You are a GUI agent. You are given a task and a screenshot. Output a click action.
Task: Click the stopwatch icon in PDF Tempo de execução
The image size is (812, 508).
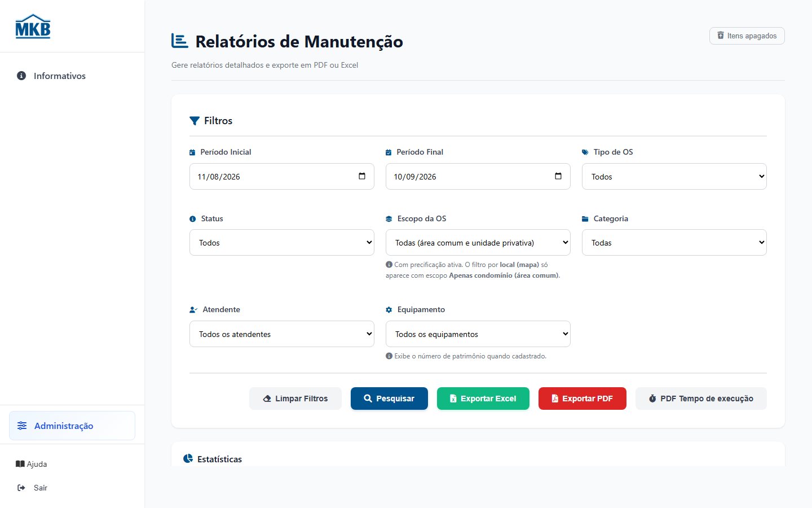[x=652, y=398]
